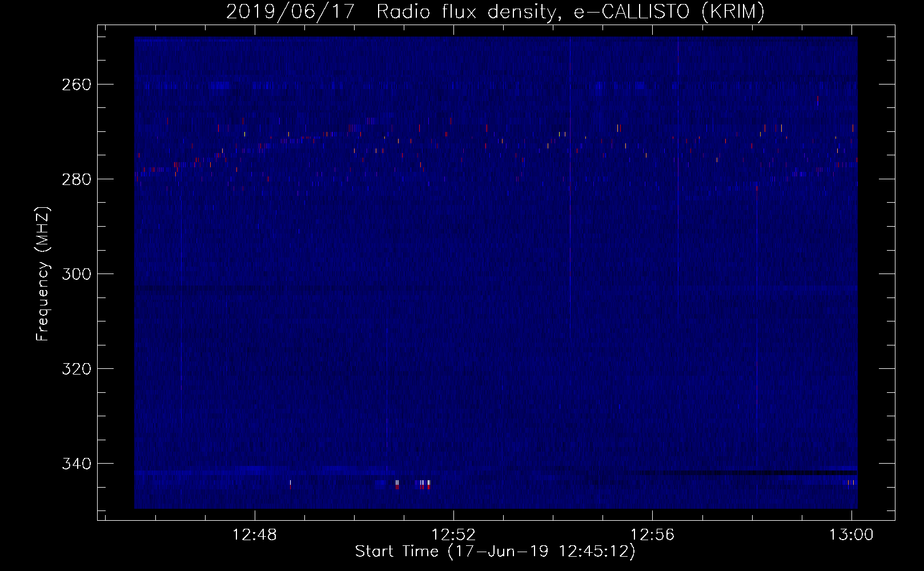Click the 12:52 time tick label
The width and height of the screenshot is (924, 571).
point(453,535)
